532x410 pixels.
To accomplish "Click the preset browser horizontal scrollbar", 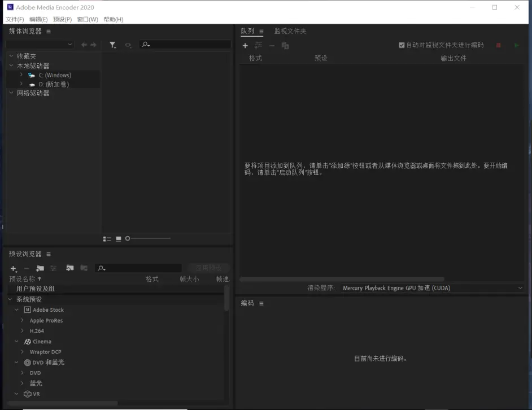I will 63,403.
